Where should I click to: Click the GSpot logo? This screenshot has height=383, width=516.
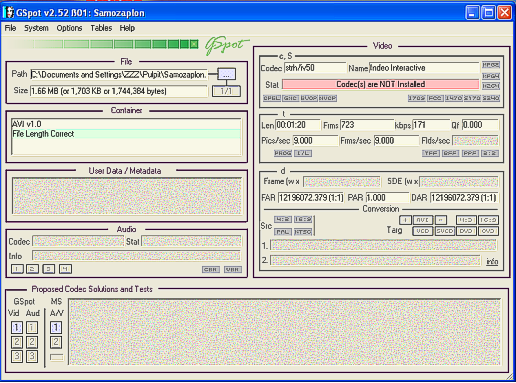227,45
